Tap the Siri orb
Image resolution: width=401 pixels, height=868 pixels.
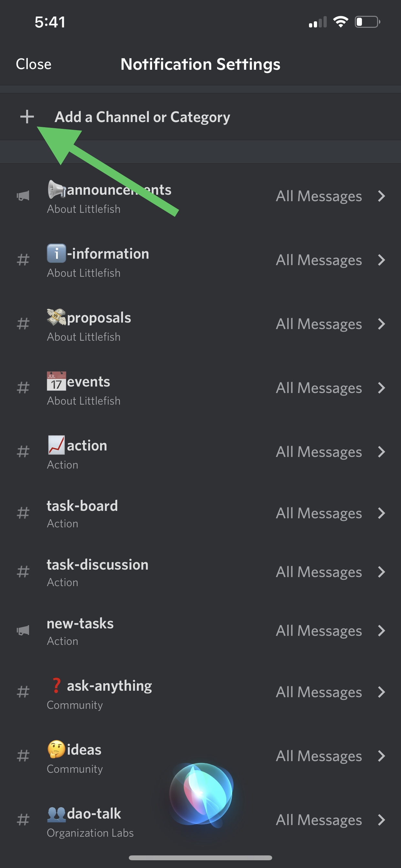pos(201,794)
